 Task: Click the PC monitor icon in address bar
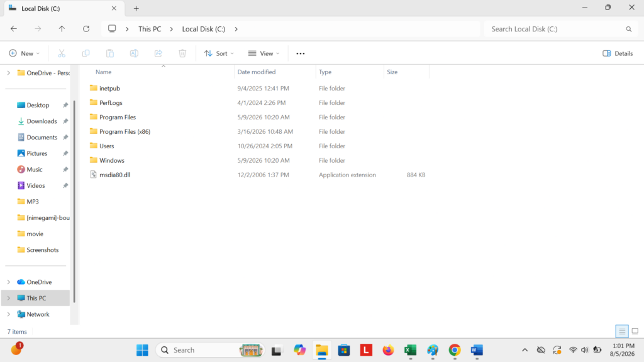pyautogui.click(x=112, y=29)
